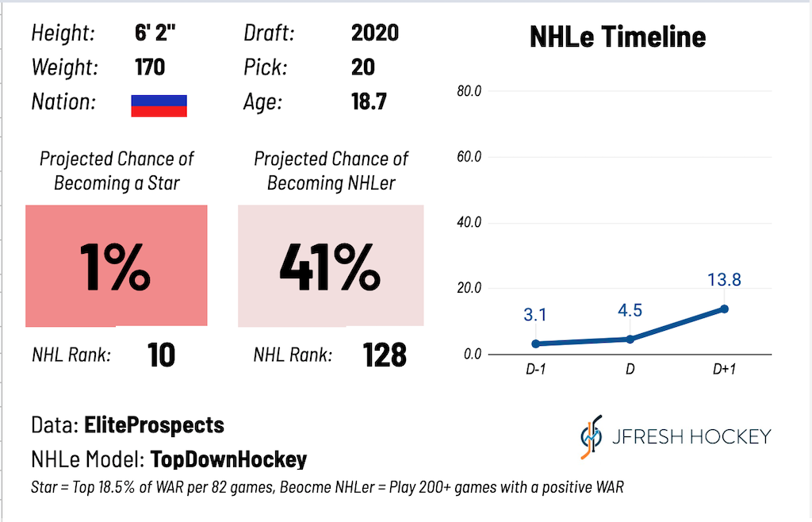Click the NHLe Timeline chart title

[x=618, y=36]
